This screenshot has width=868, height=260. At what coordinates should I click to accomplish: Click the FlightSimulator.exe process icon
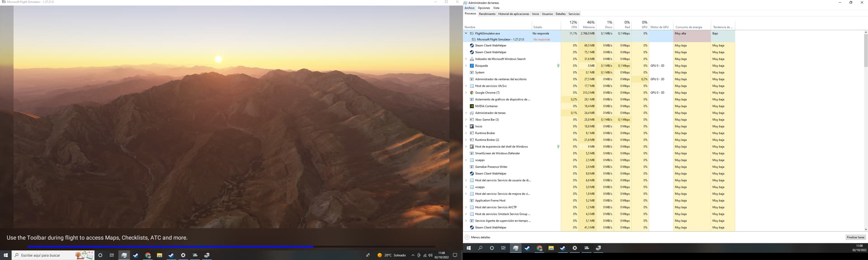[x=472, y=33]
